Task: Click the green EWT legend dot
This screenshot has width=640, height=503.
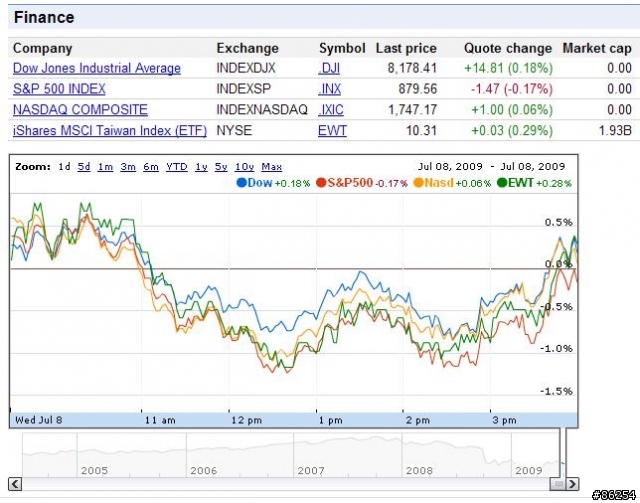Action: tap(502, 183)
